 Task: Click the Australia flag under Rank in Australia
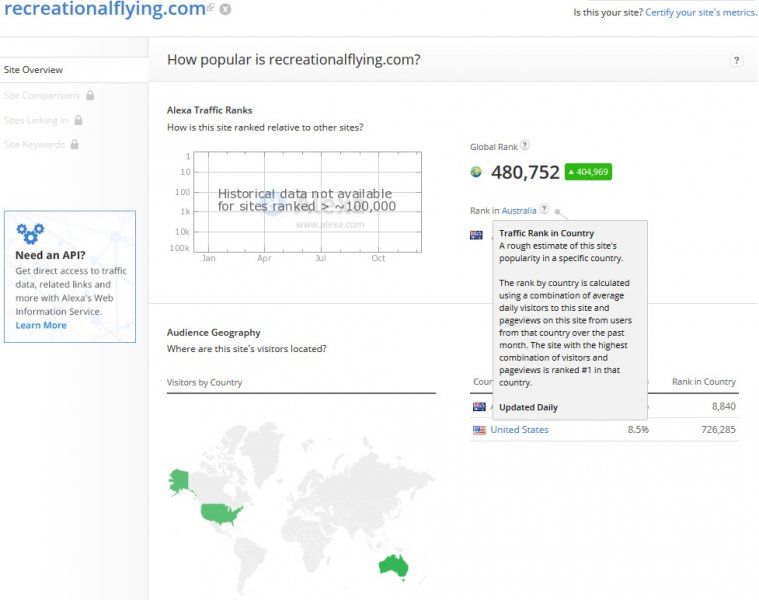[x=476, y=235]
